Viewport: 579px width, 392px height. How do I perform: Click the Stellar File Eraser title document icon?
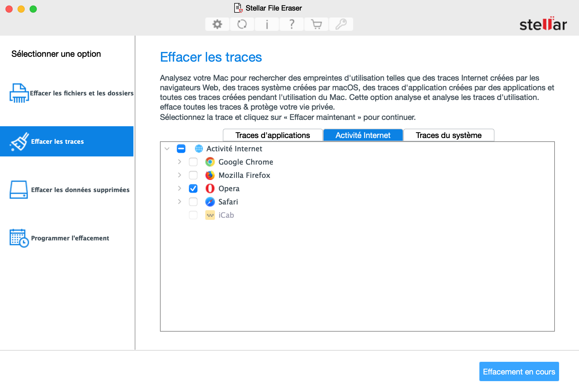tap(238, 8)
